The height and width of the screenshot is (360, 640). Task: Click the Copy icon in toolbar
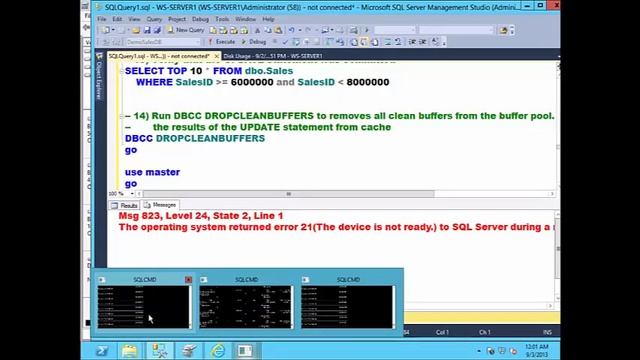pos(267,30)
